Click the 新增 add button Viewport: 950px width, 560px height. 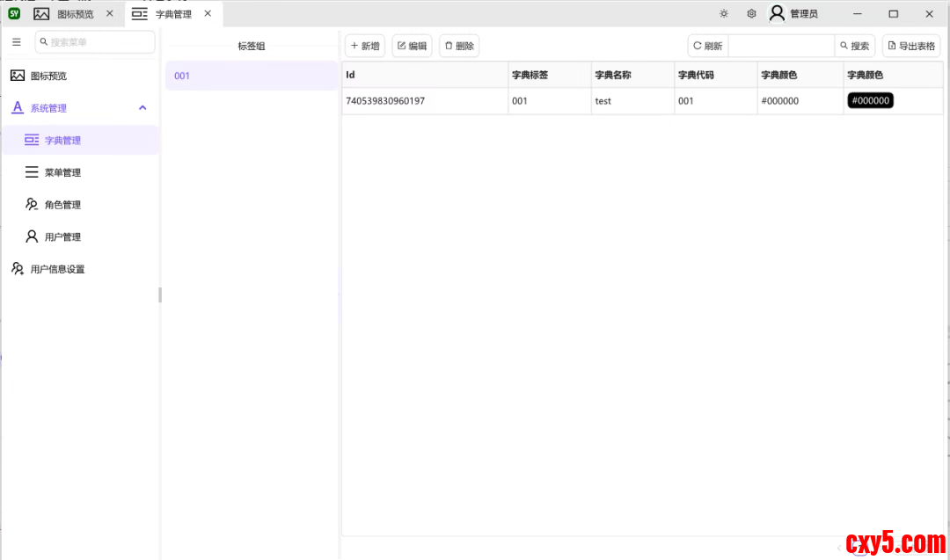click(365, 47)
